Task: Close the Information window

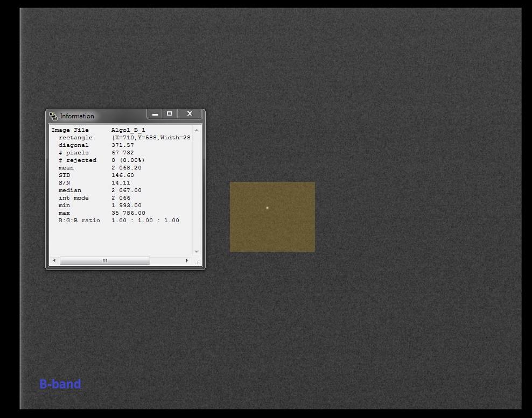Action: (x=190, y=114)
